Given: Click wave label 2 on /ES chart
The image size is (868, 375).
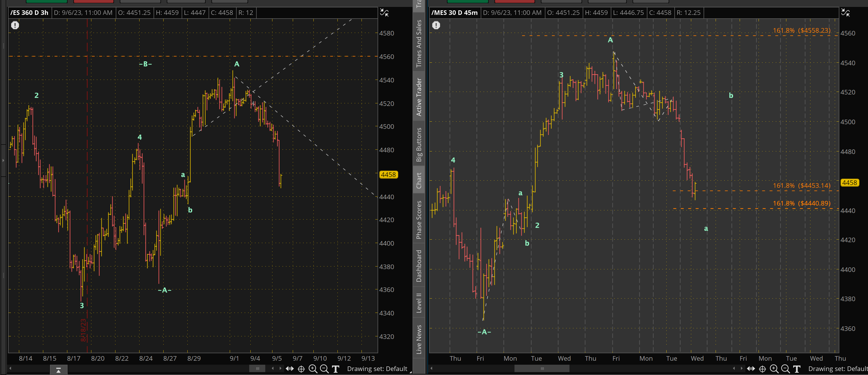Looking at the screenshot, I should point(36,96).
